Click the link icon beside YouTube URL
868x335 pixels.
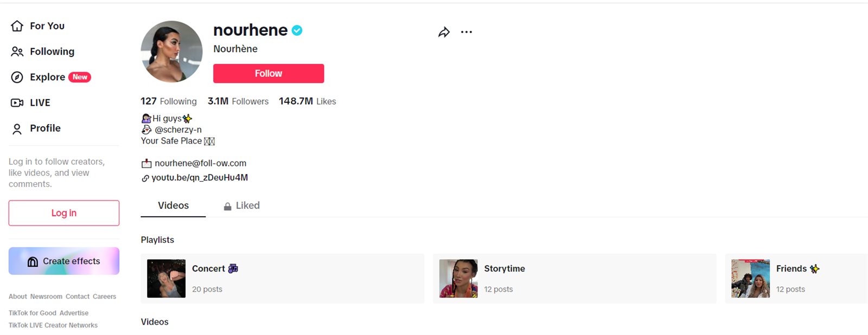[x=145, y=178]
